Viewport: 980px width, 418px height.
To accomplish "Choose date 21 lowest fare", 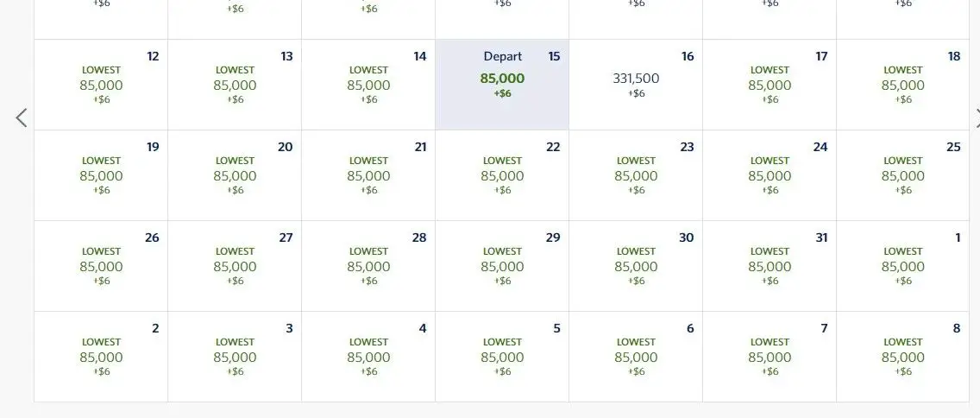I will click(x=368, y=175).
